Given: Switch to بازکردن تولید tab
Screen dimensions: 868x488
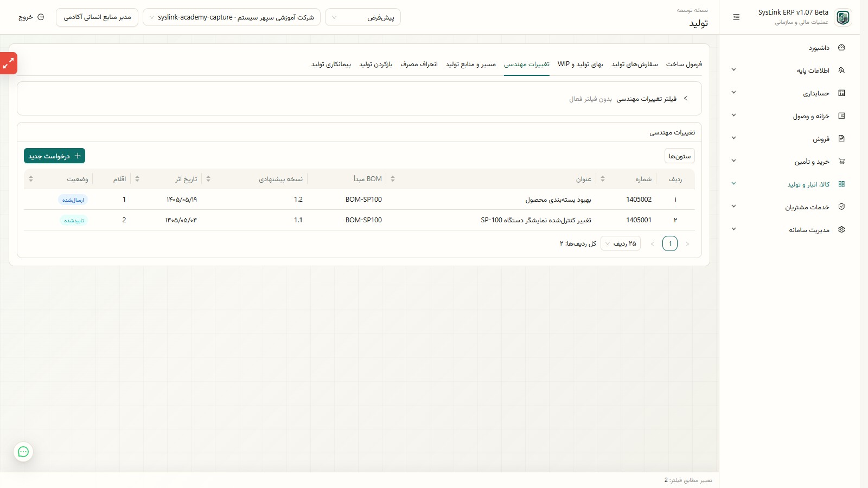Looking at the screenshot, I should tap(375, 64).
